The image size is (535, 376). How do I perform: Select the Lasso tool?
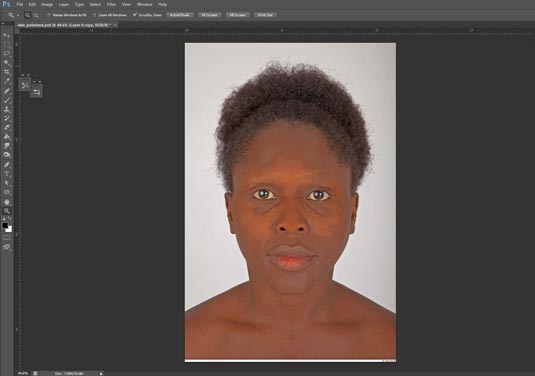[x=6, y=54]
